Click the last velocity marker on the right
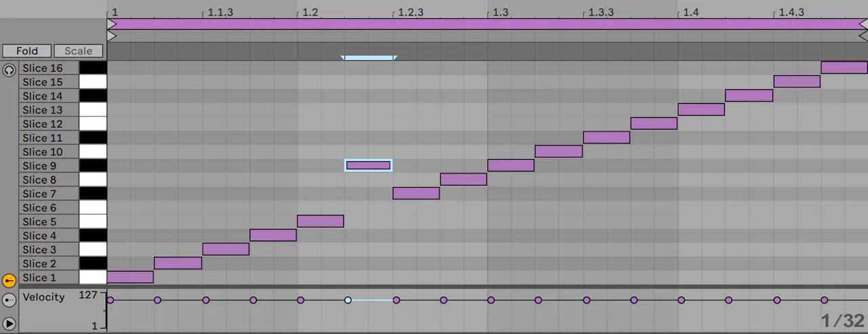Screen dimensions: 868x334 tap(825, 300)
